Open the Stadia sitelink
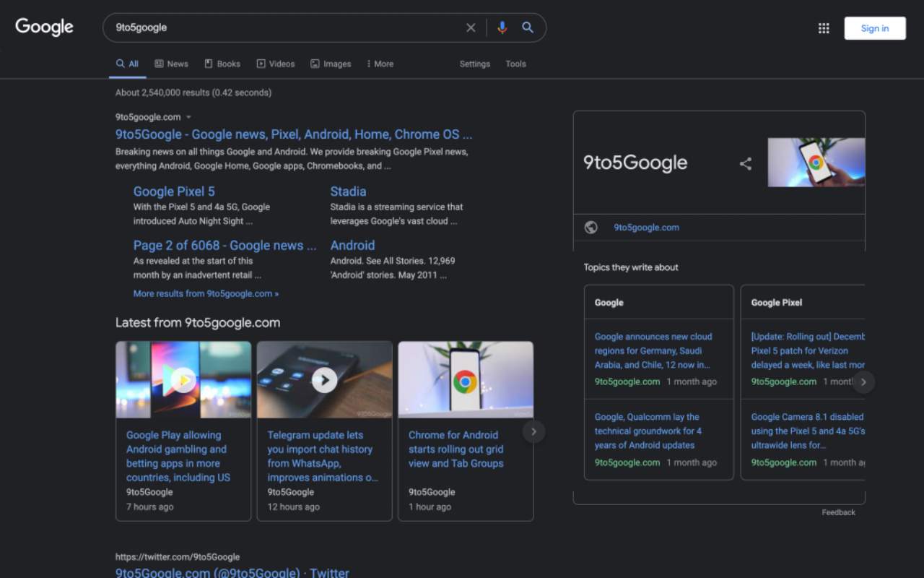 coord(348,191)
